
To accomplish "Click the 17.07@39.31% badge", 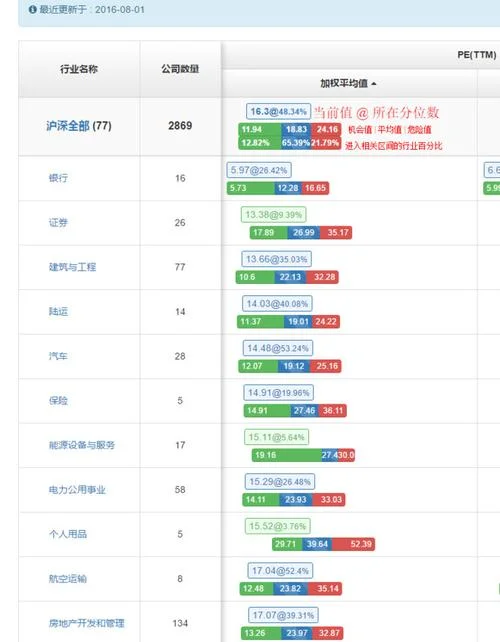I will [x=283, y=615].
